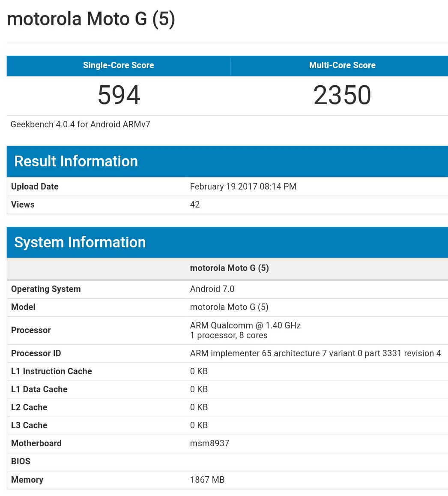The image size is (448, 496).
Task: Select the Single-Core Score header
Action: pyautogui.click(x=119, y=65)
